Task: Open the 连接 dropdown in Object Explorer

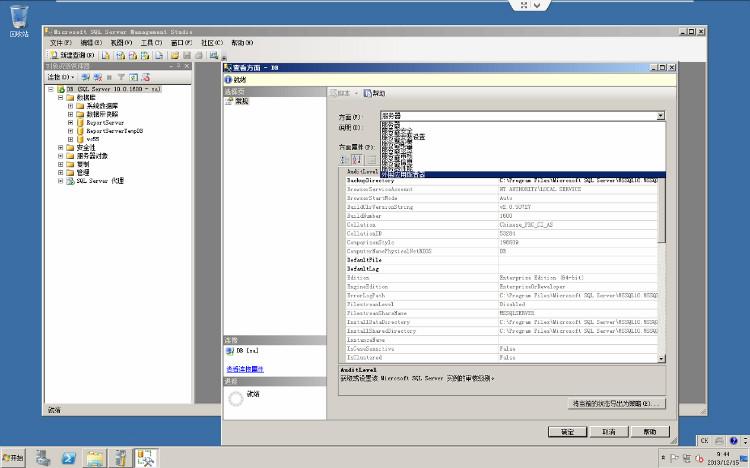Action: (60, 77)
